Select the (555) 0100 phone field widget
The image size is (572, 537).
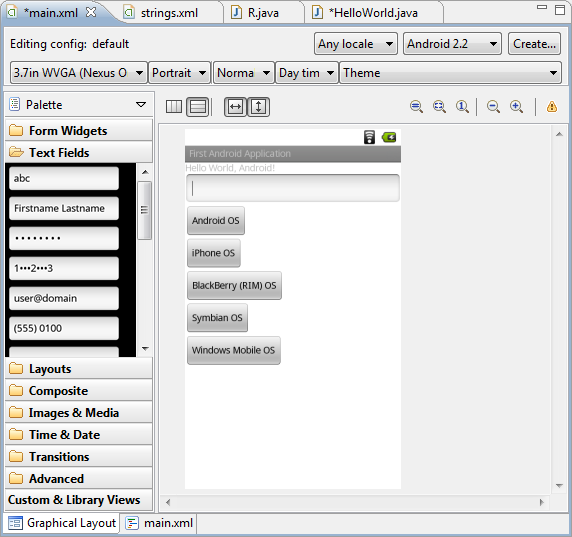[64, 328]
